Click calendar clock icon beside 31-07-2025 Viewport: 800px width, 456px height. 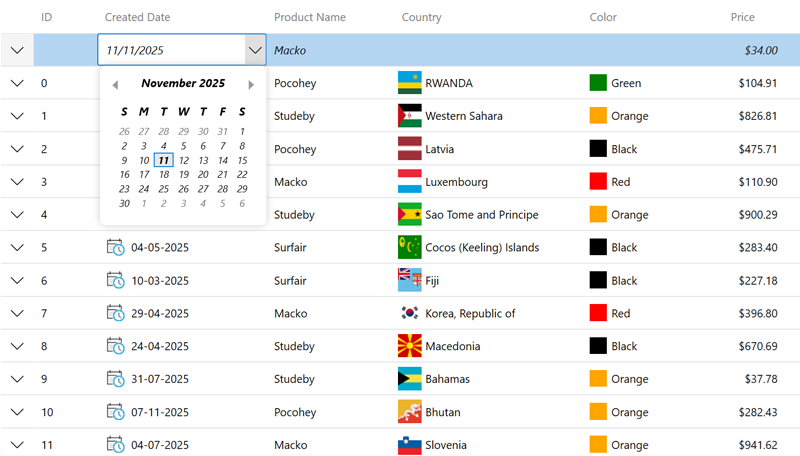[115, 379]
